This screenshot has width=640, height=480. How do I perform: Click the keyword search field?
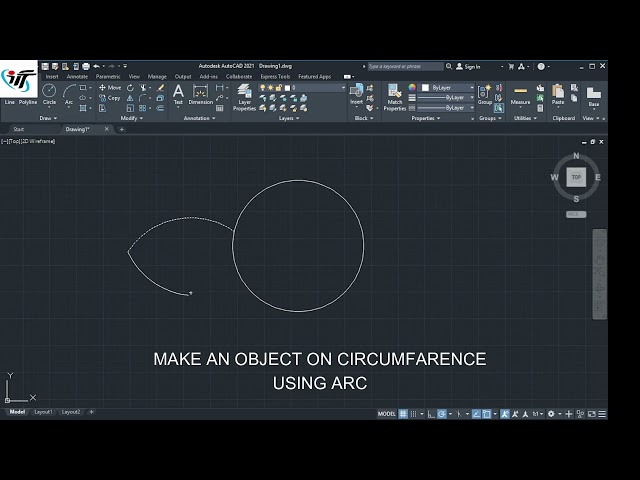click(x=405, y=66)
